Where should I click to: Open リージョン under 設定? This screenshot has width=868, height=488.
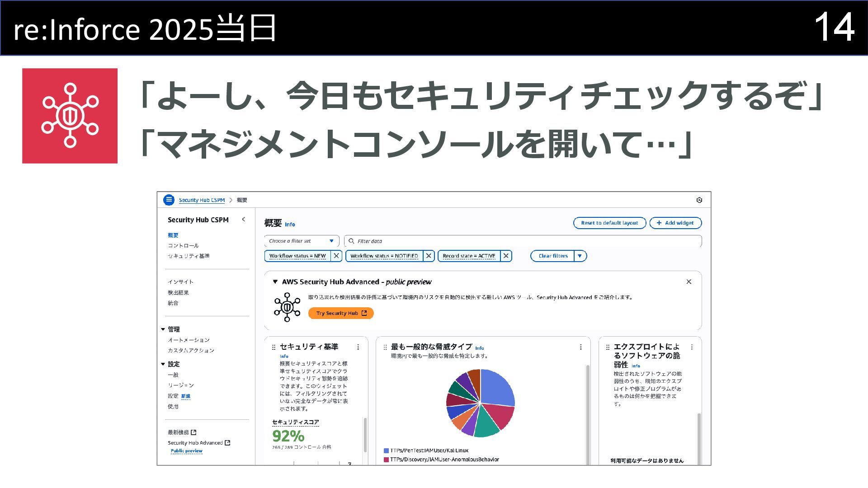[x=181, y=385]
